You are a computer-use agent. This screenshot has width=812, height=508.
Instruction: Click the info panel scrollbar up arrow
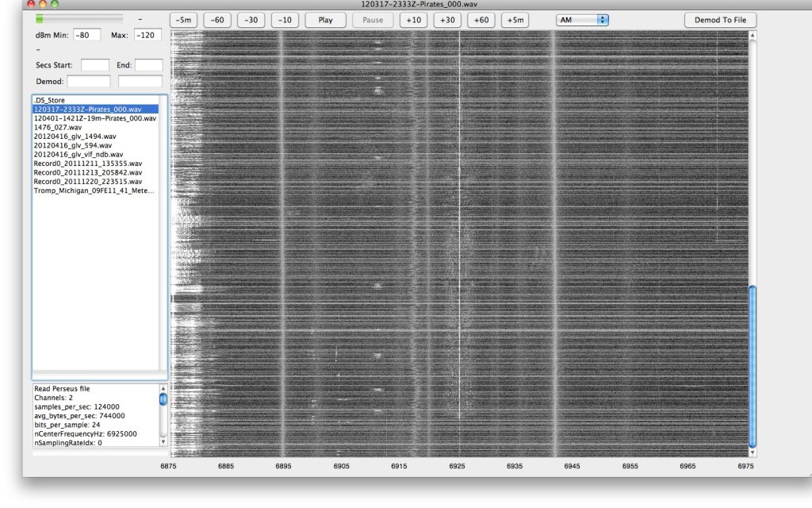tap(163, 388)
